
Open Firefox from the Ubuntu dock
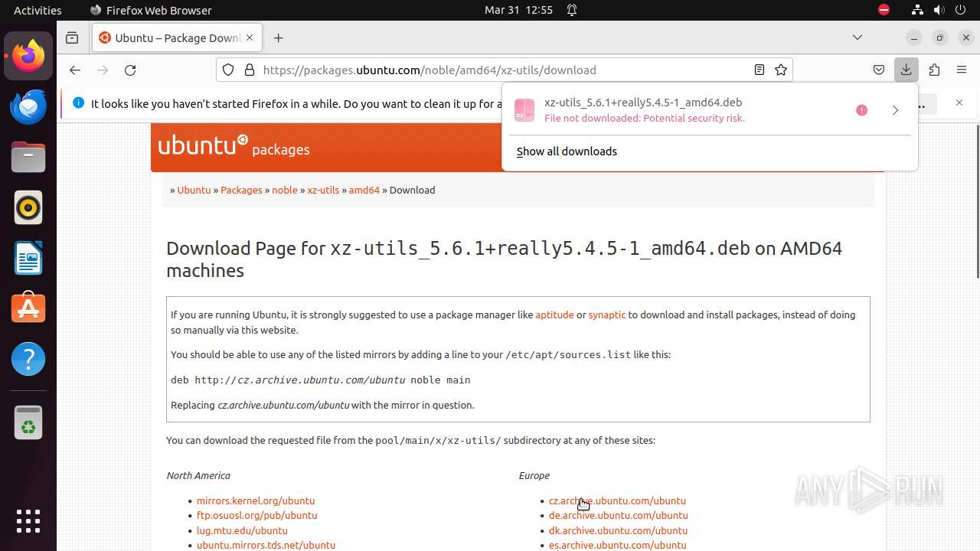[28, 56]
